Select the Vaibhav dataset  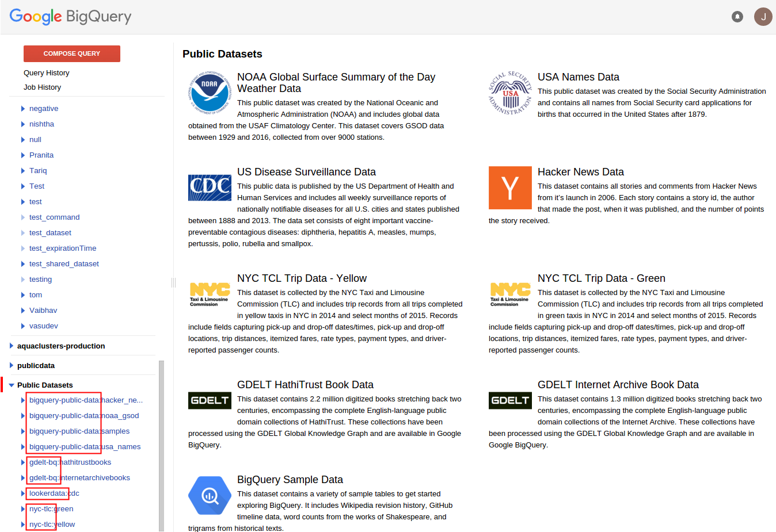click(x=43, y=311)
